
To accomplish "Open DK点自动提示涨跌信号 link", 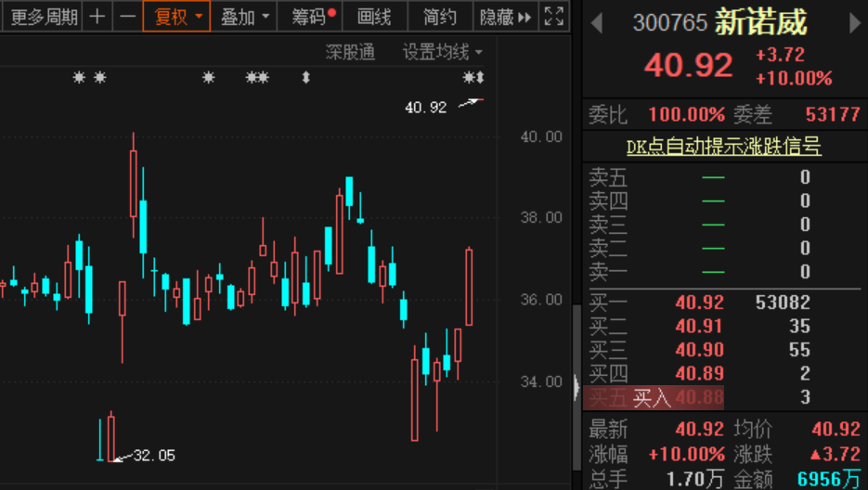I will click(723, 147).
